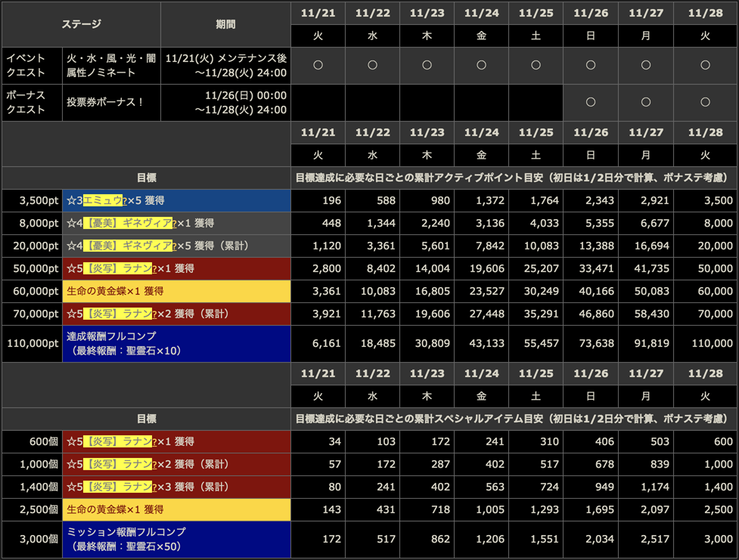Click the 属性ノミネート event quest cell
This screenshot has width=739, height=560.
(111, 66)
